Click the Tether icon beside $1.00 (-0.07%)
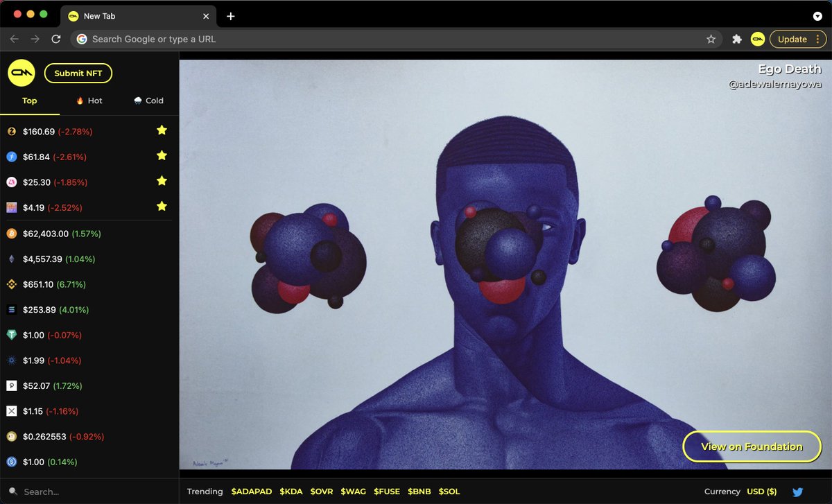The height and width of the screenshot is (504, 832). coord(11,335)
